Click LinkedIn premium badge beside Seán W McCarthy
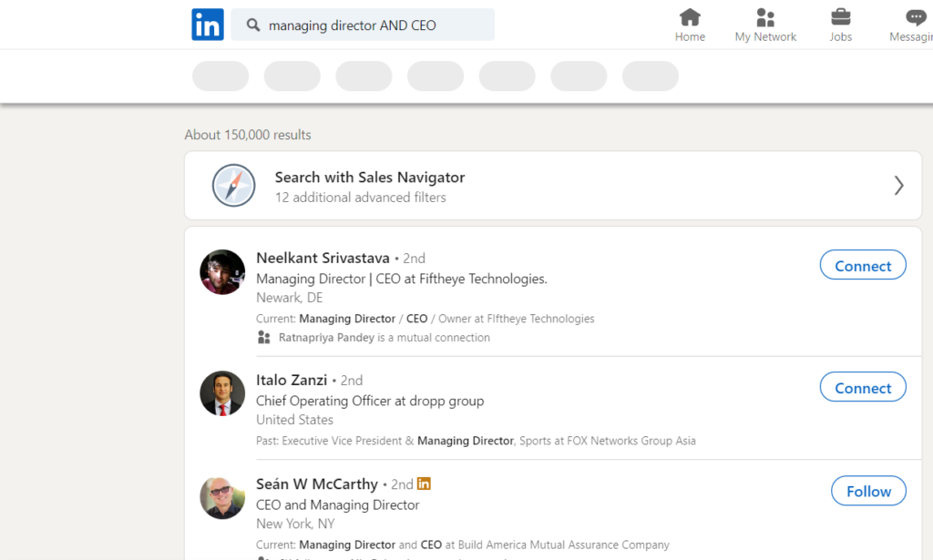This screenshot has width=933, height=560. pyautogui.click(x=424, y=484)
